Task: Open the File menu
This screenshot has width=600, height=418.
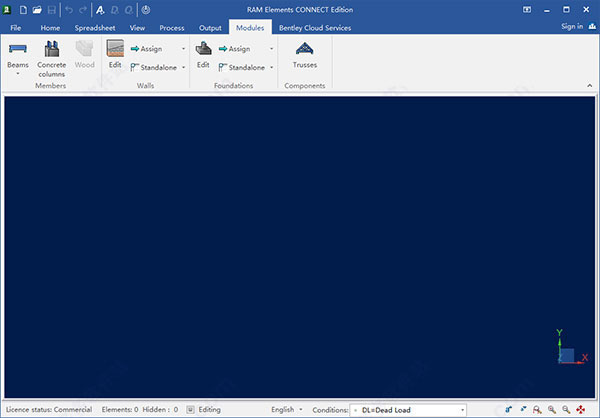Action: (16, 28)
